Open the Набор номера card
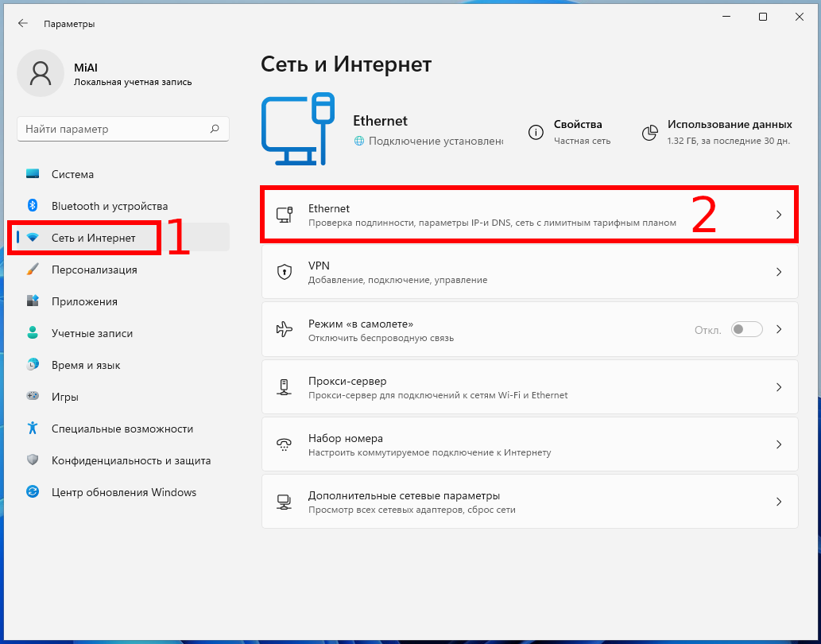 click(530, 444)
